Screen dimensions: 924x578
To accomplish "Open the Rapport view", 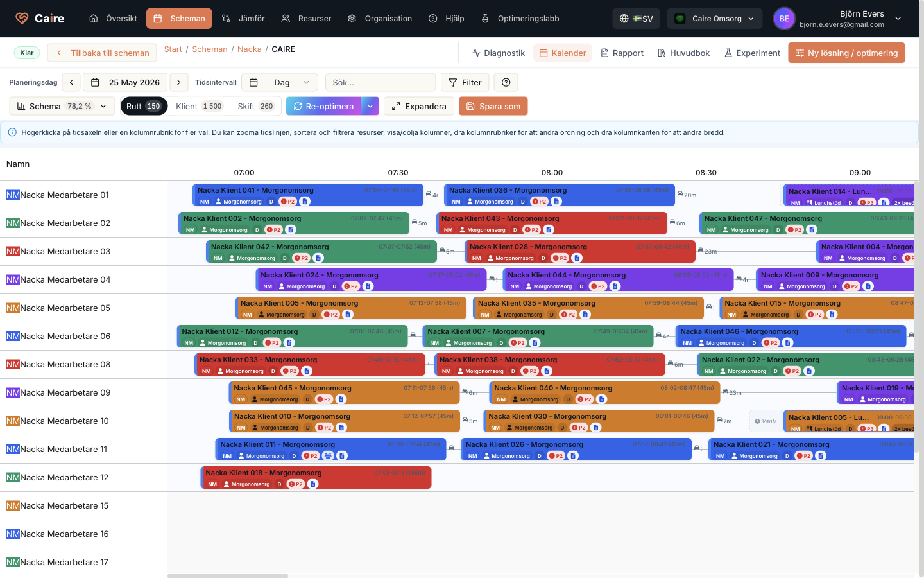I will coord(622,53).
